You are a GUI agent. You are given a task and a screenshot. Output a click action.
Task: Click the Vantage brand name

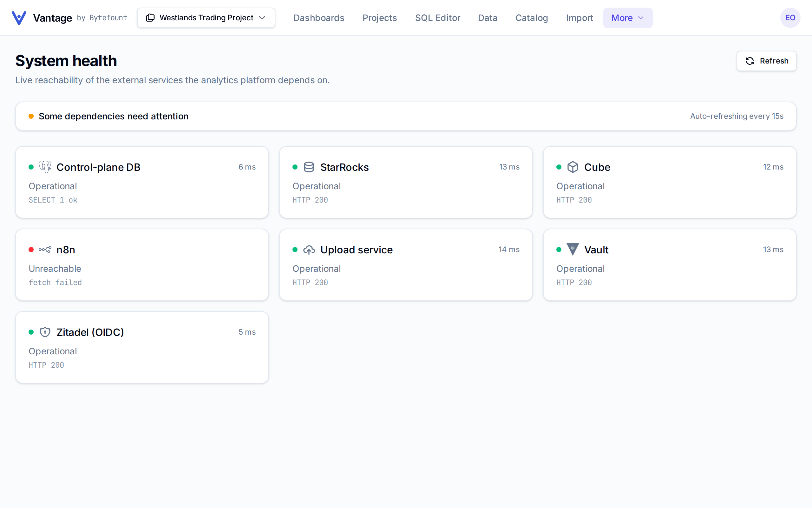pyautogui.click(x=52, y=18)
